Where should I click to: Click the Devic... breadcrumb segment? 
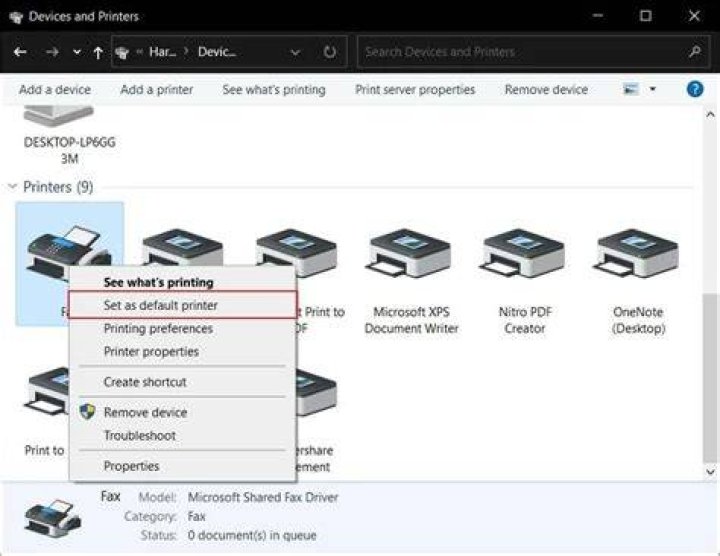click(217, 52)
